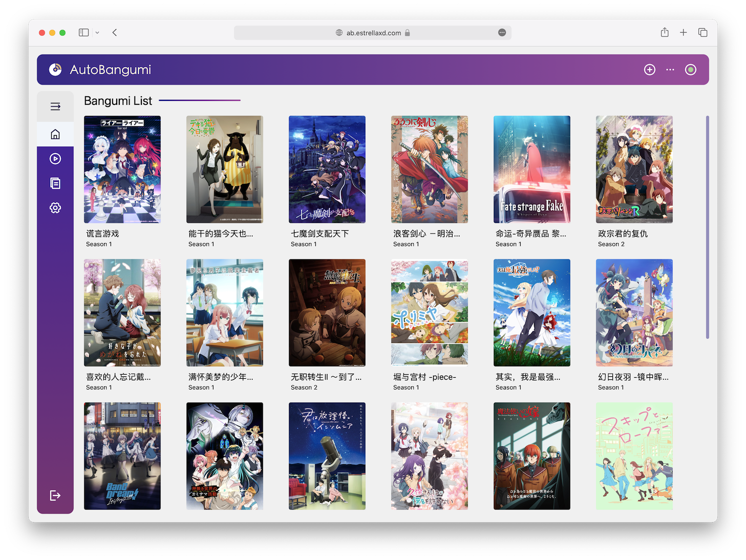Viewport: 746px width, 560px height.
Task: Open the 堀与宫村 -piece- poster
Action: (x=430, y=313)
